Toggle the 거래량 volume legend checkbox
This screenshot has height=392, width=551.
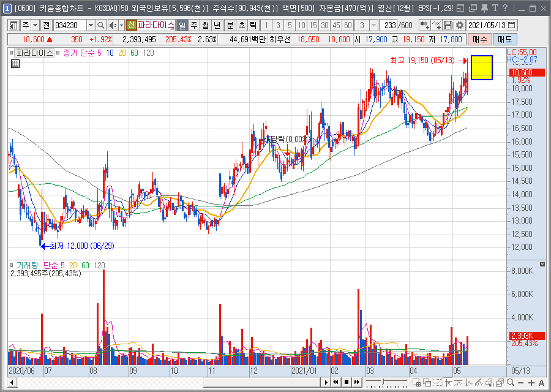pos(11,265)
